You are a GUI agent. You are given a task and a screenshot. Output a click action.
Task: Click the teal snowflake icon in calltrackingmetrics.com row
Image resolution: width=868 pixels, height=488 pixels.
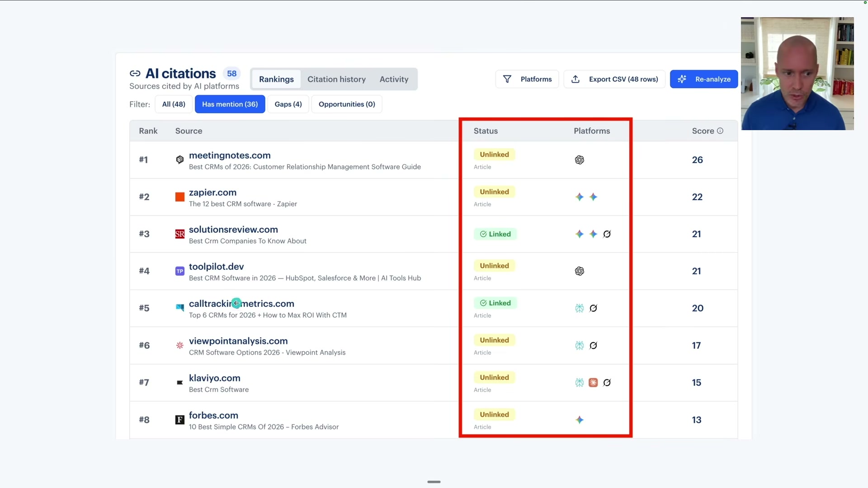(x=580, y=308)
